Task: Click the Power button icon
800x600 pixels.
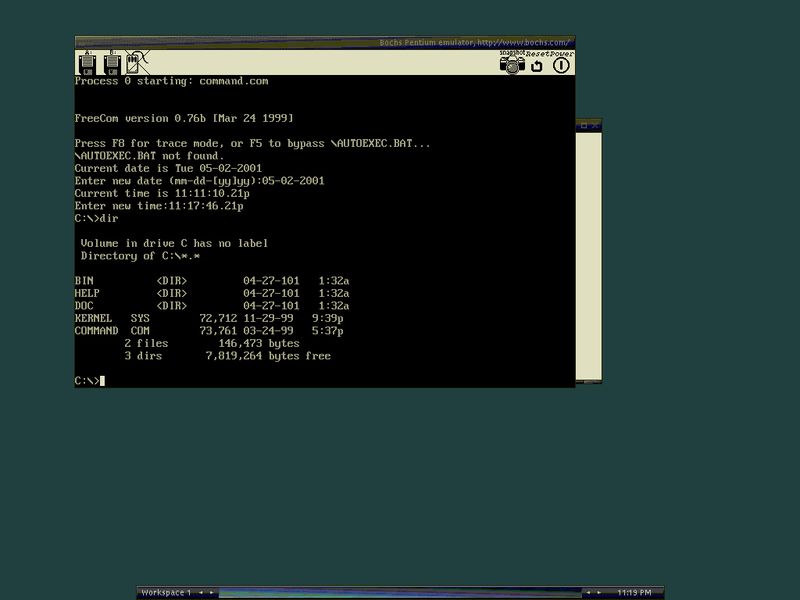Action: pyautogui.click(x=561, y=65)
